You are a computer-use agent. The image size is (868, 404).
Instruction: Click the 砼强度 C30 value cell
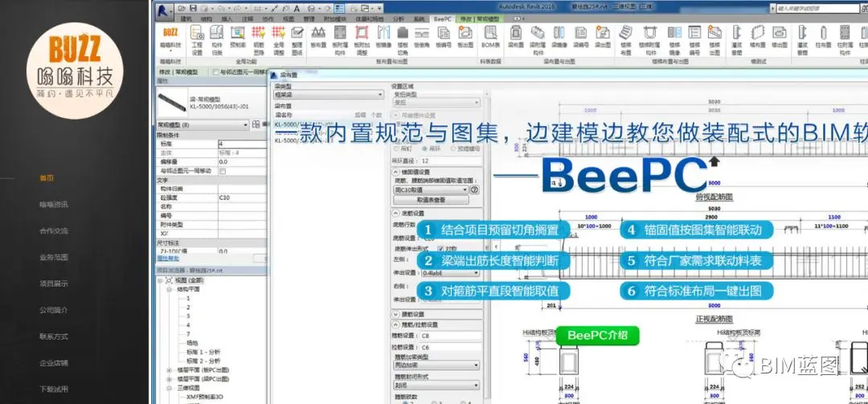pyautogui.click(x=242, y=198)
